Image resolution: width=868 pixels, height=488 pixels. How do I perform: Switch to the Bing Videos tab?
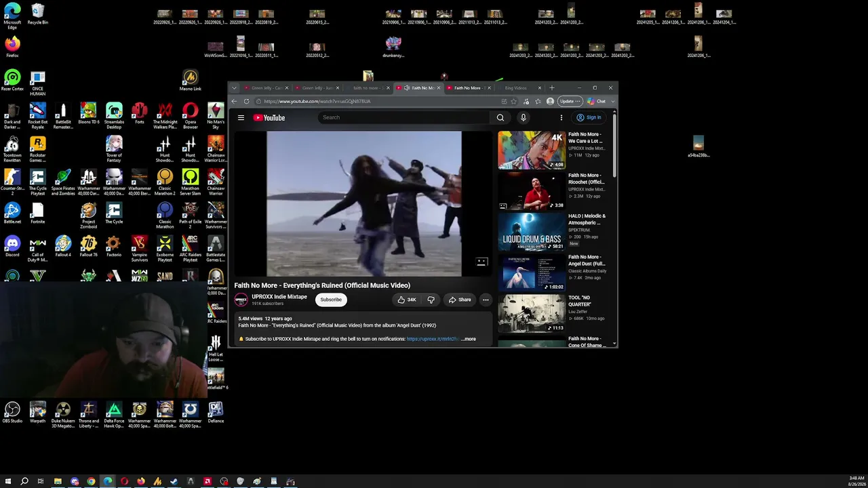519,88
